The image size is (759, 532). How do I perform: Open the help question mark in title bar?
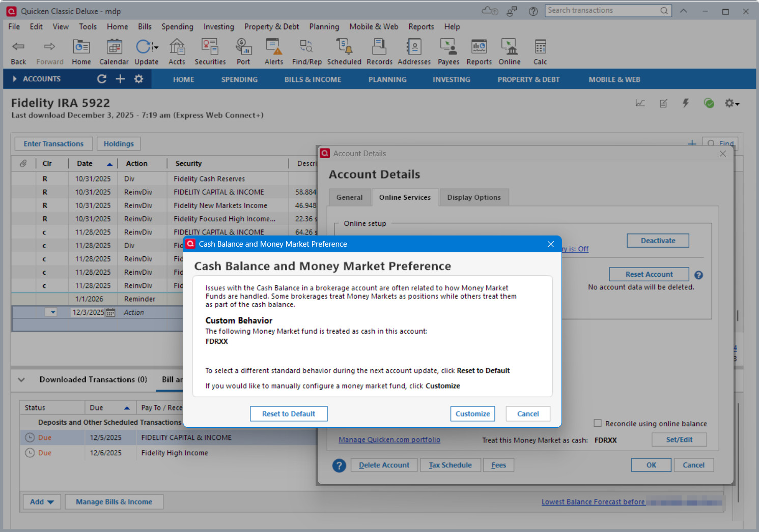point(533,11)
